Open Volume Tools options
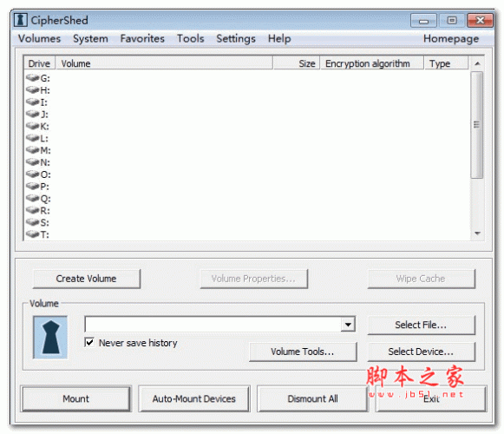Image resolution: width=504 pixels, height=434 pixels. (x=303, y=352)
